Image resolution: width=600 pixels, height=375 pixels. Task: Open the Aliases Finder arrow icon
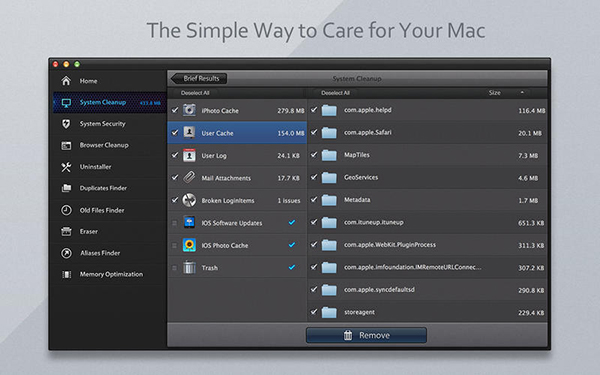(66, 253)
